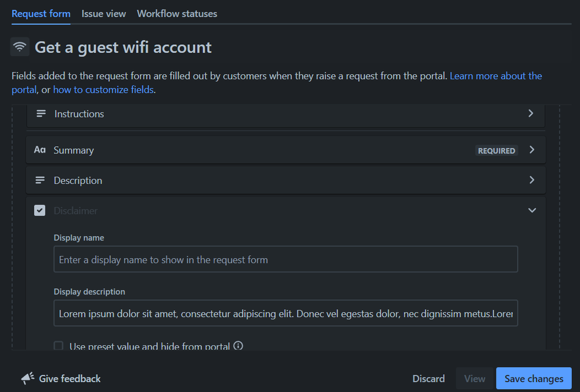Click the Disclaimer checkbox field icon
Image resolution: width=580 pixels, height=392 pixels.
coord(39,210)
